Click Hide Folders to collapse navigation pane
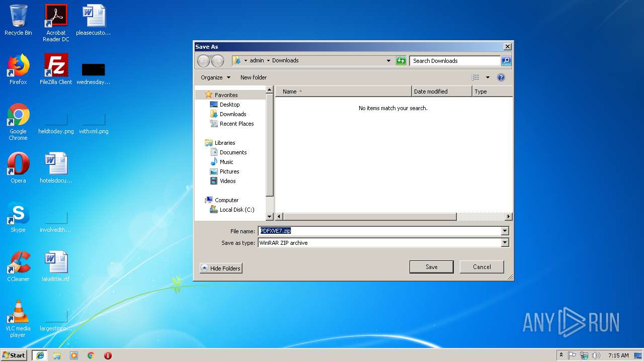 point(221,268)
